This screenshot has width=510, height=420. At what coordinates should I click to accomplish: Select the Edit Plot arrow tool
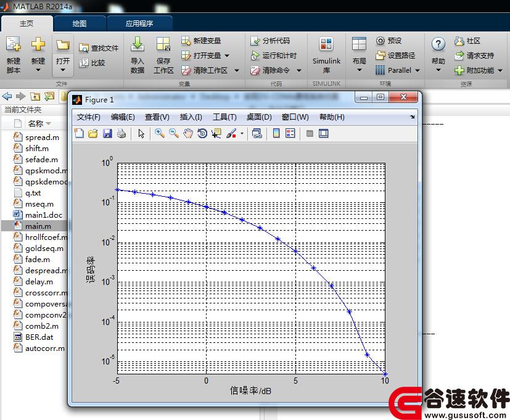(141, 133)
